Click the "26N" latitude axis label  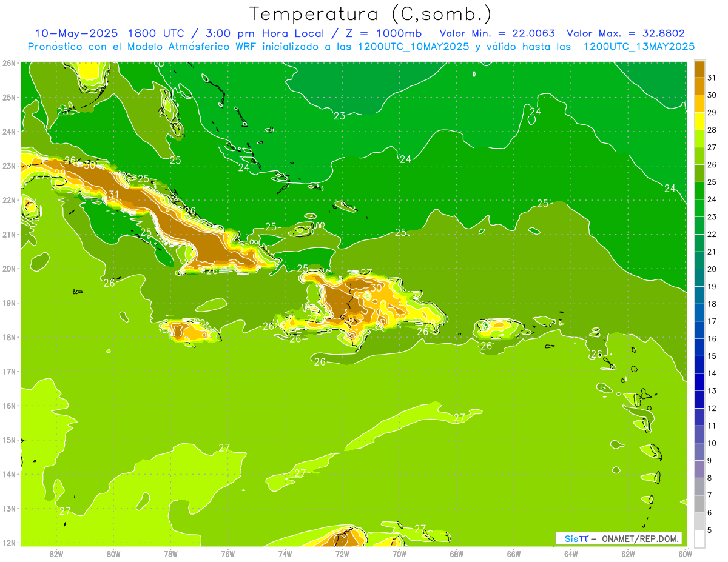[8, 63]
